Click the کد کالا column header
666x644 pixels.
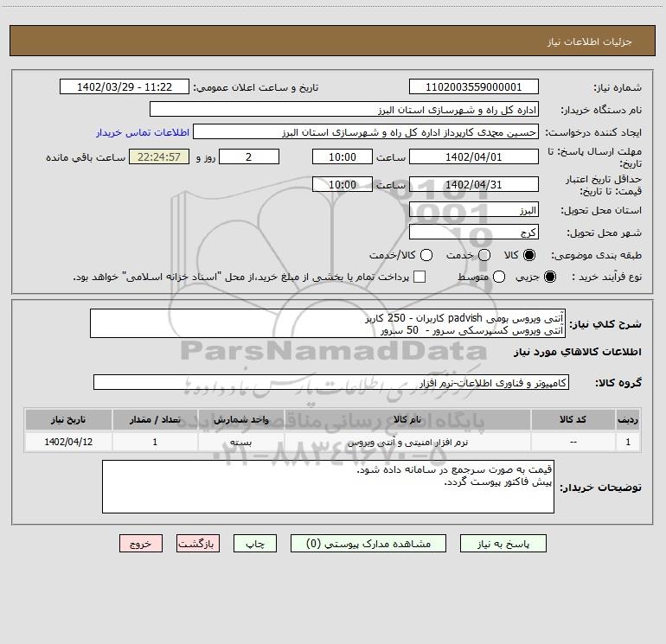573,419
